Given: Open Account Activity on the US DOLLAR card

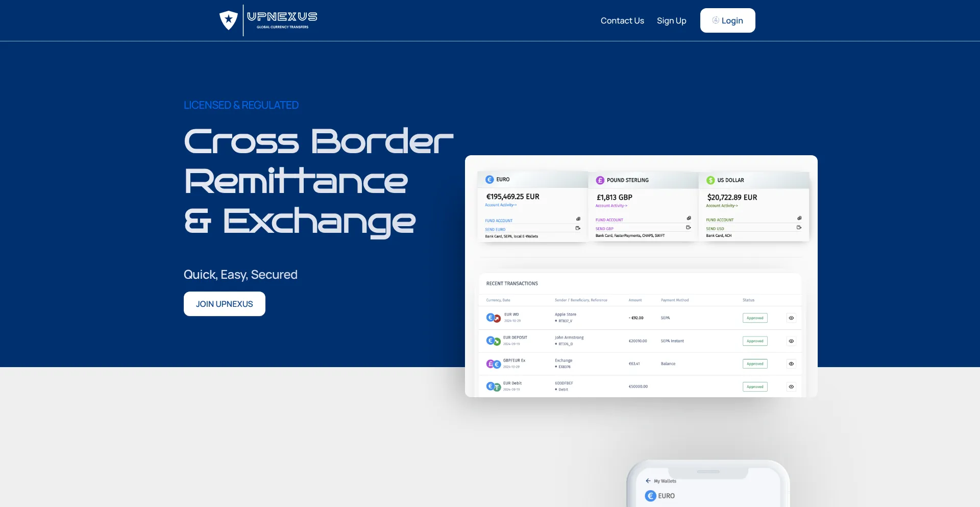Looking at the screenshot, I should (x=722, y=206).
